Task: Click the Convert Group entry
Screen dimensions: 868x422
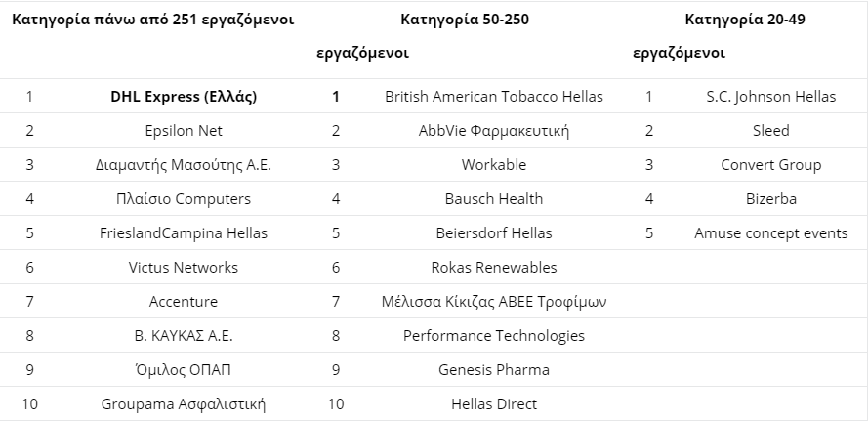Action: tap(771, 165)
